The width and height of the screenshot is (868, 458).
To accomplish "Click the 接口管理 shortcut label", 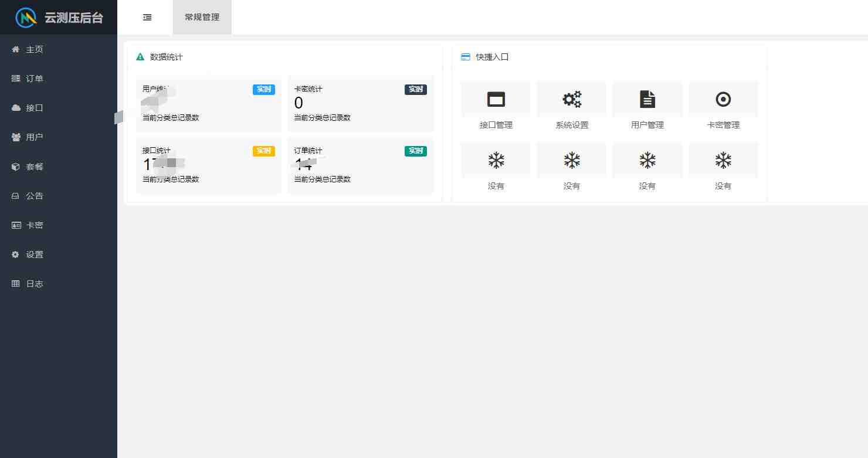I will tap(496, 125).
